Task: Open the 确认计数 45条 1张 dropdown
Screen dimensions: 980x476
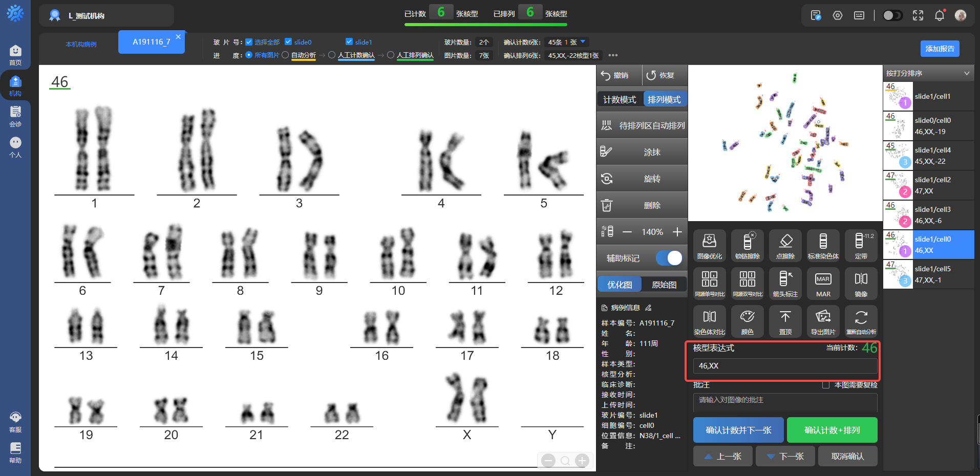Action: [x=583, y=42]
